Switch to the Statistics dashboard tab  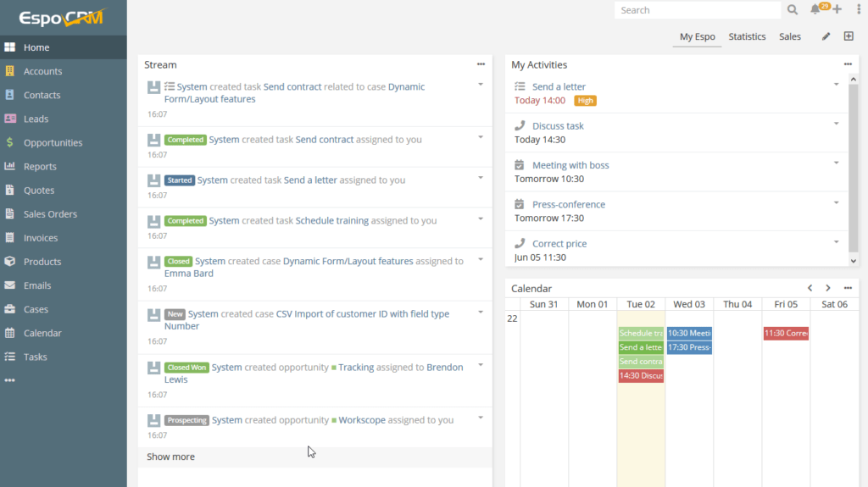[x=747, y=36]
